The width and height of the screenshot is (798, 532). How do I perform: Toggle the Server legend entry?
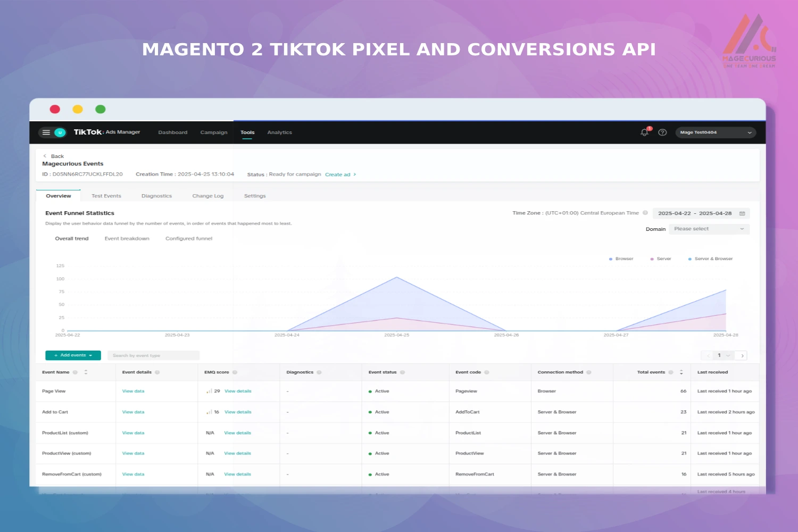(x=660, y=259)
